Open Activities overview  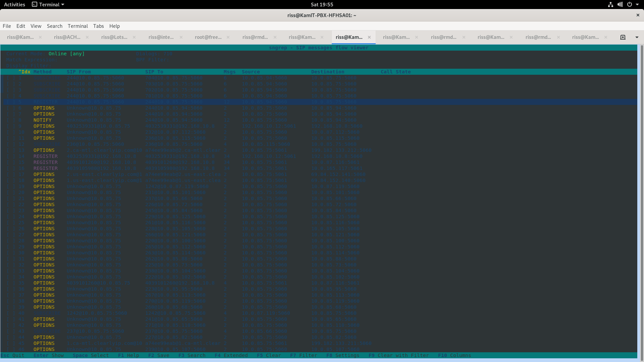[x=14, y=4]
